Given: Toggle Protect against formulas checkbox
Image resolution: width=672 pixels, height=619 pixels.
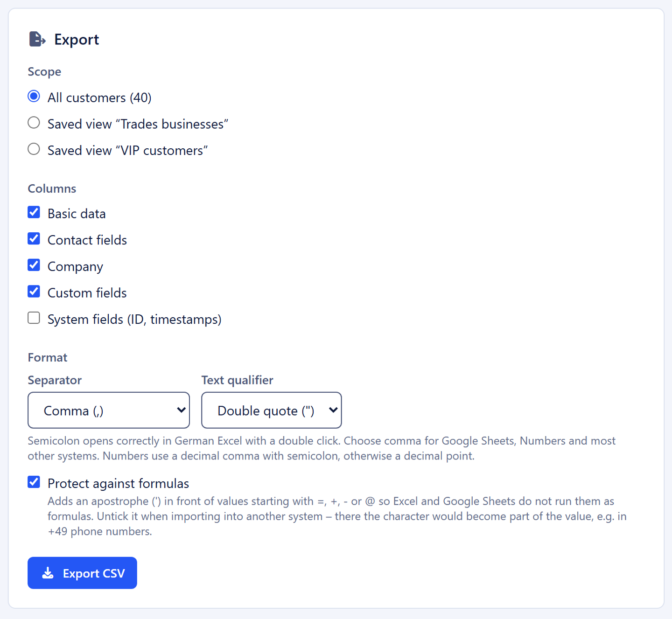Looking at the screenshot, I should point(34,482).
